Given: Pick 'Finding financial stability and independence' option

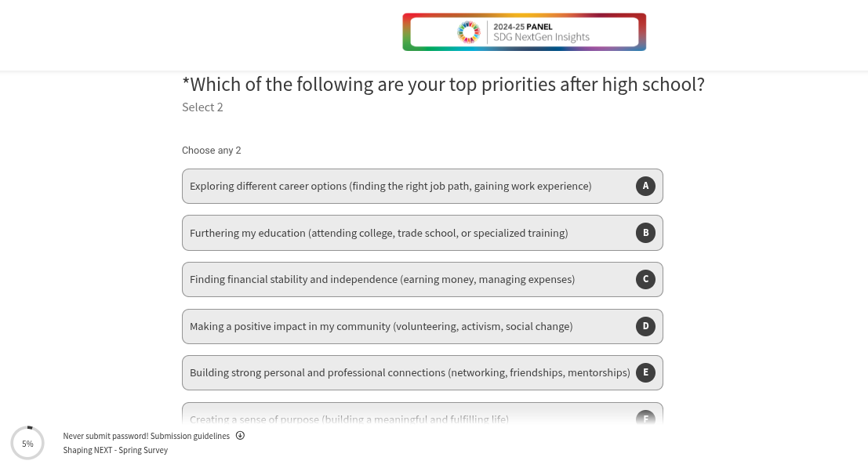Looking at the screenshot, I should (x=382, y=279).
